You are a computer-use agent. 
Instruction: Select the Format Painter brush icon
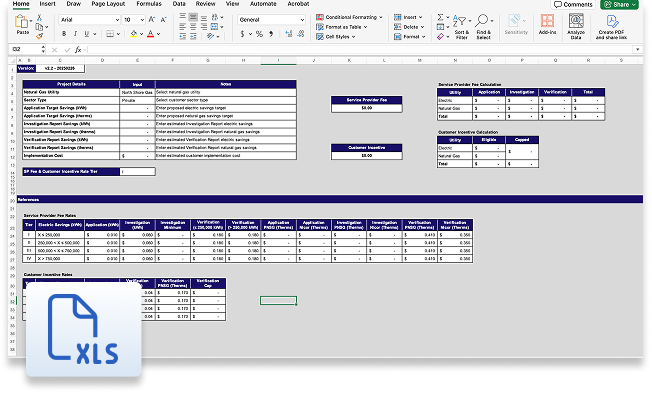pyautogui.click(x=40, y=37)
